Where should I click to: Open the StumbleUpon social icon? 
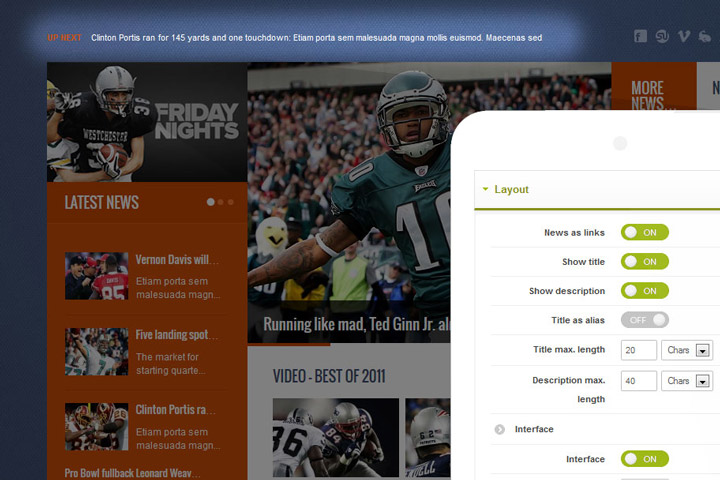pyautogui.click(x=662, y=36)
